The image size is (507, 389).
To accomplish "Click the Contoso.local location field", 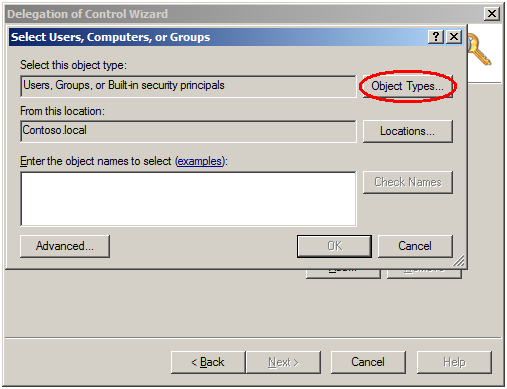I will (188, 131).
